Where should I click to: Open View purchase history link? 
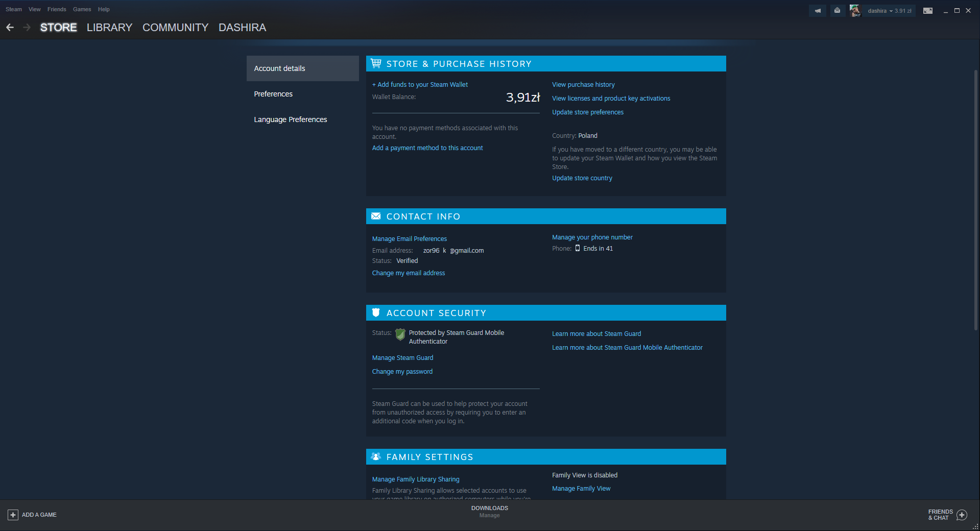point(583,85)
